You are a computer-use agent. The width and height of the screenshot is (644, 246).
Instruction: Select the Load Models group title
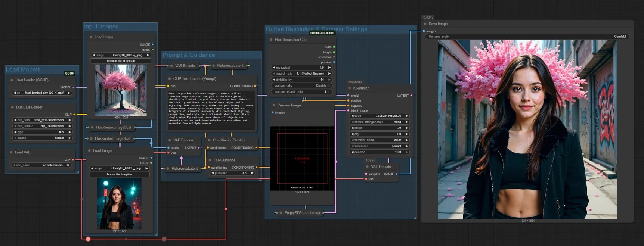coord(23,69)
